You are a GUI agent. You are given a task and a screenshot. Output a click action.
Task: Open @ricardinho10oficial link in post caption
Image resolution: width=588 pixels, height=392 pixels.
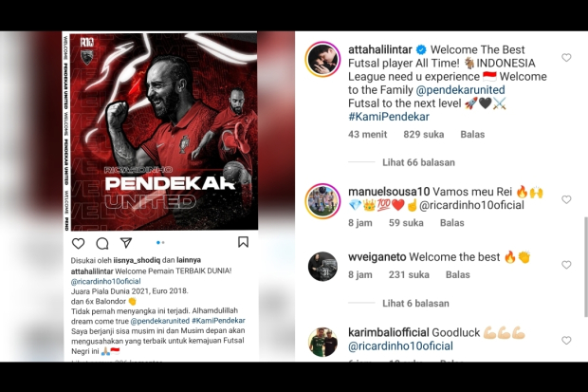pyautogui.click(x=106, y=281)
